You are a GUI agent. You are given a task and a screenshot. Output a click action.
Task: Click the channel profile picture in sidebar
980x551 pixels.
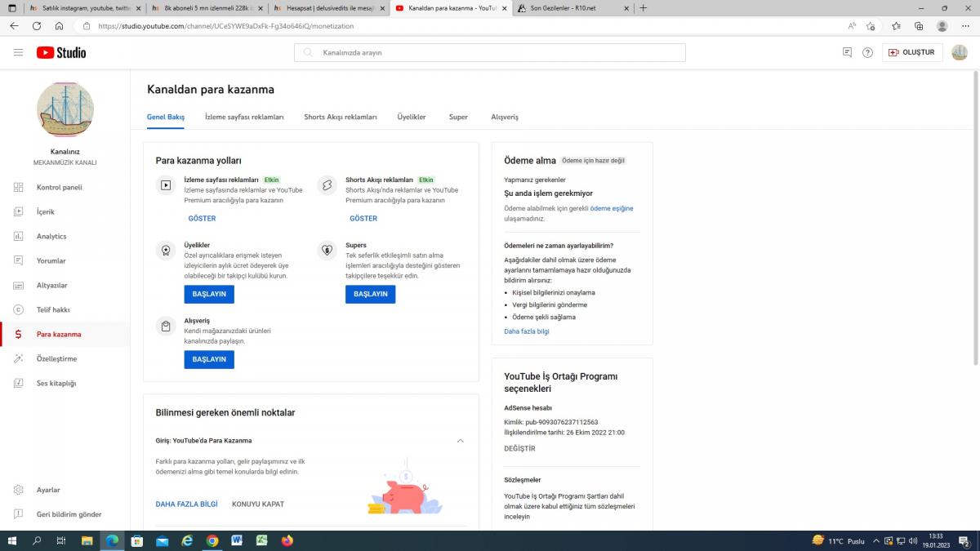pos(65,109)
